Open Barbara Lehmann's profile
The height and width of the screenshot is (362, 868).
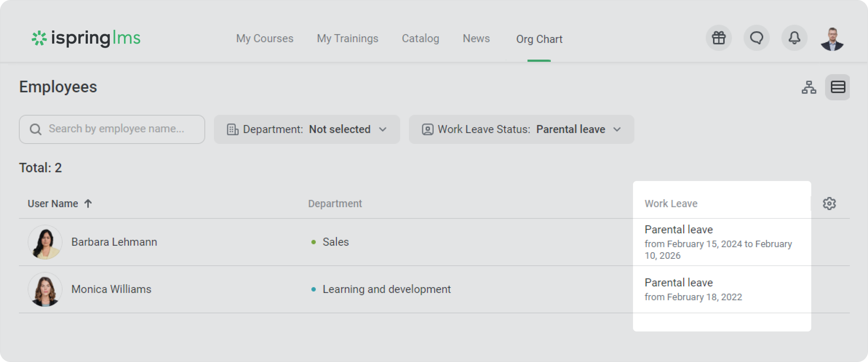tap(114, 242)
